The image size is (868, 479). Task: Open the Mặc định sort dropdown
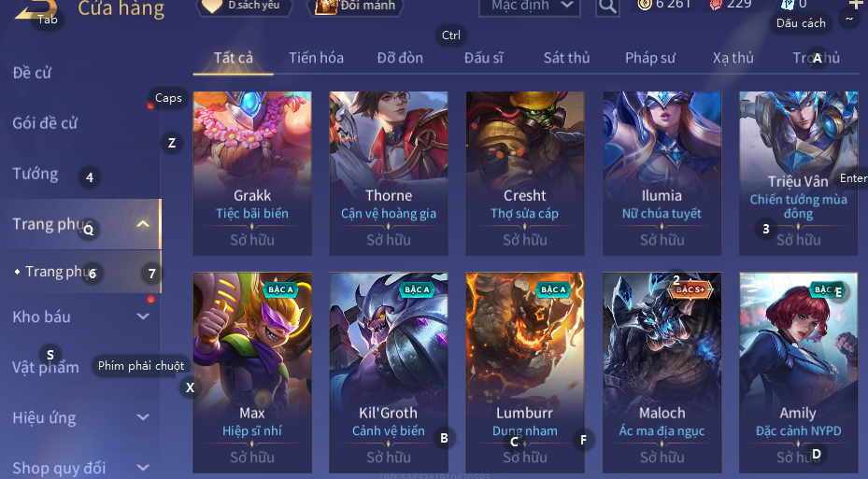(530, 7)
